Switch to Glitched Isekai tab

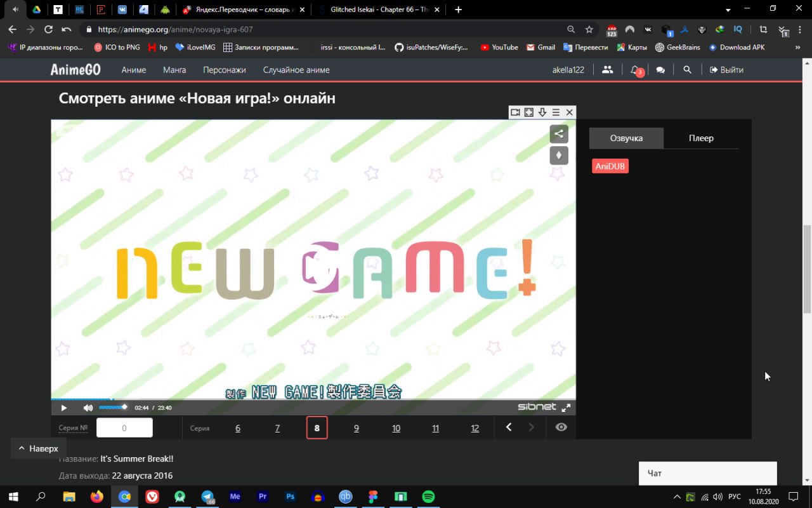click(x=379, y=10)
